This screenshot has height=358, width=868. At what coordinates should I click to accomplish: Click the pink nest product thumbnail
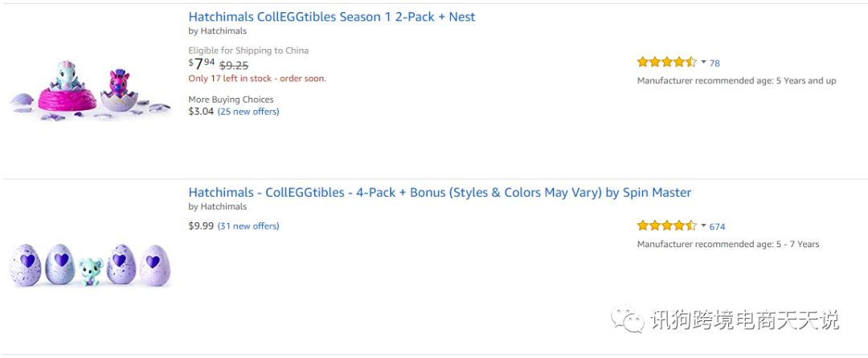pos(91,90)
